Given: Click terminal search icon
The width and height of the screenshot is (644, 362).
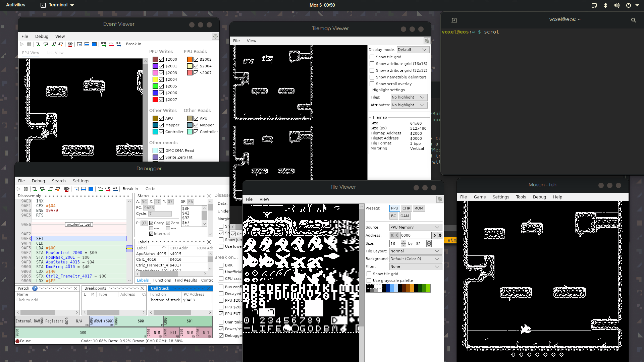Looking at the screenshot, I should (x=634, y=20).
